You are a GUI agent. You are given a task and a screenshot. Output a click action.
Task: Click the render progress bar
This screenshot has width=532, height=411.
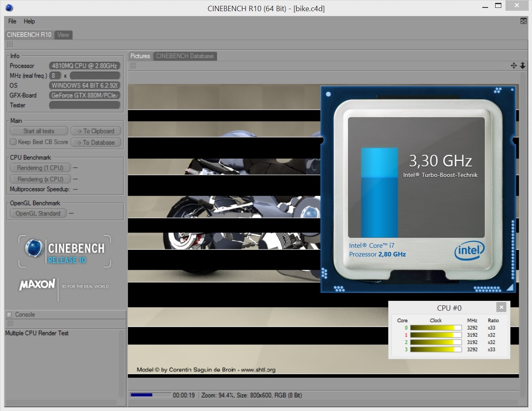150,395
